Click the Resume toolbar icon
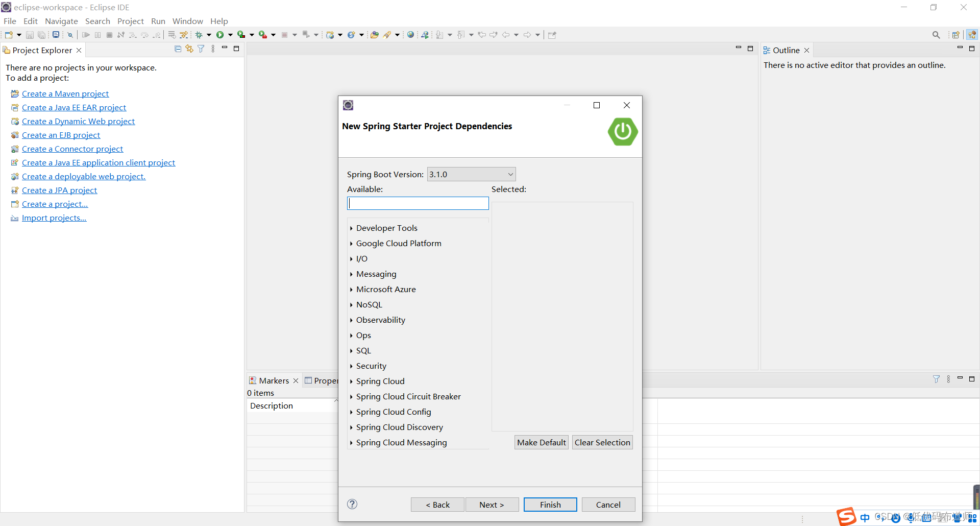The image size is (980, 526). (86, 35)
